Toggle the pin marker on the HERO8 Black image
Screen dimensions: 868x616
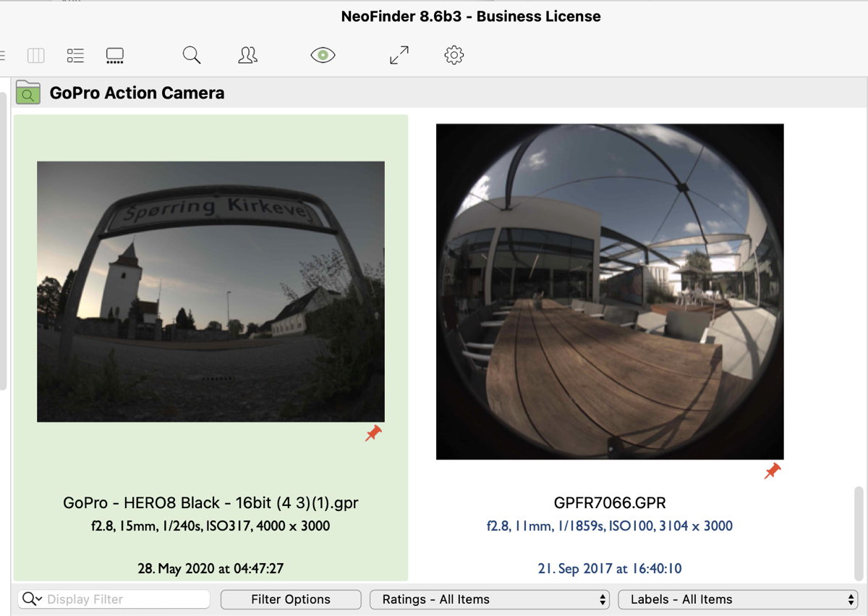tap(373, 433)
